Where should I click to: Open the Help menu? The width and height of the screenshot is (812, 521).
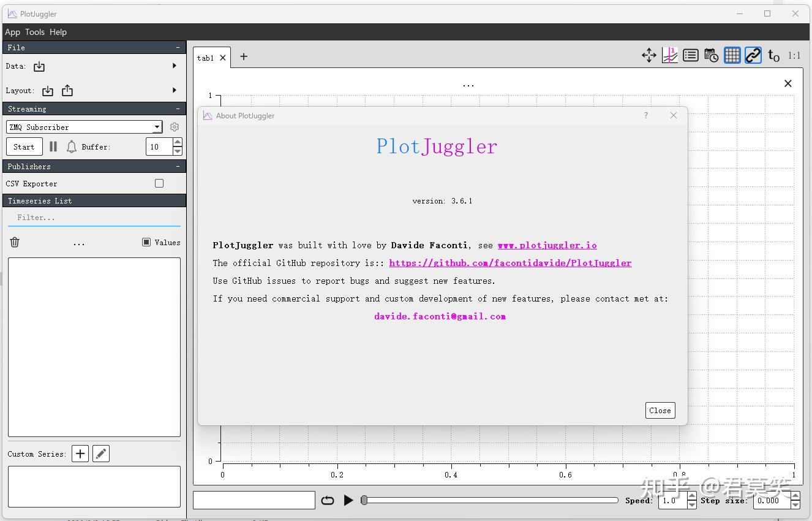pos(58,32)
